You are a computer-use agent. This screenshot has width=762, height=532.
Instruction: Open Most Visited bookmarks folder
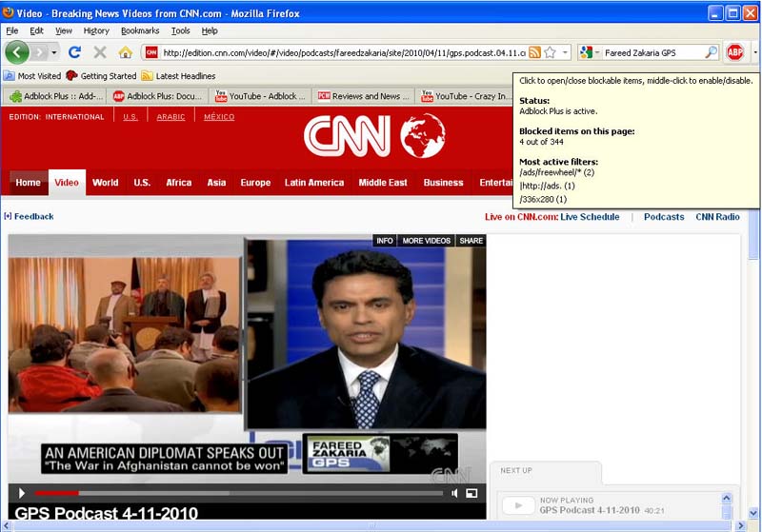click(x=32, y=76)
